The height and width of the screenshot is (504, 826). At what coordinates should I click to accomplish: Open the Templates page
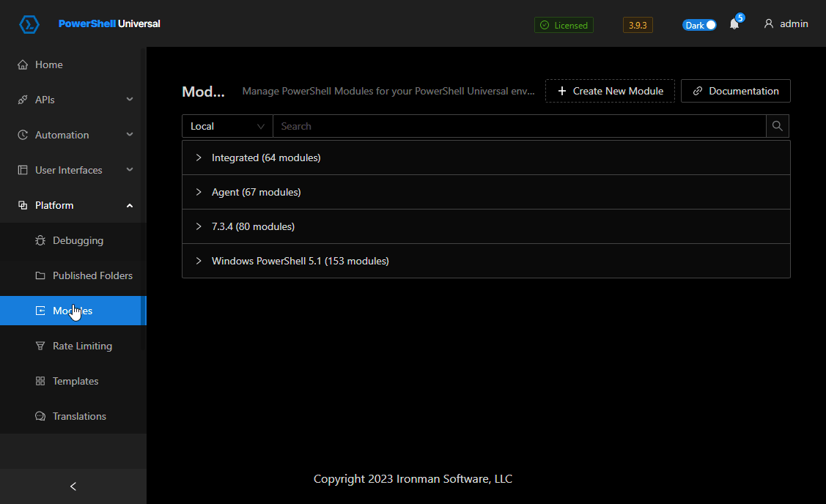pos(75,381)
